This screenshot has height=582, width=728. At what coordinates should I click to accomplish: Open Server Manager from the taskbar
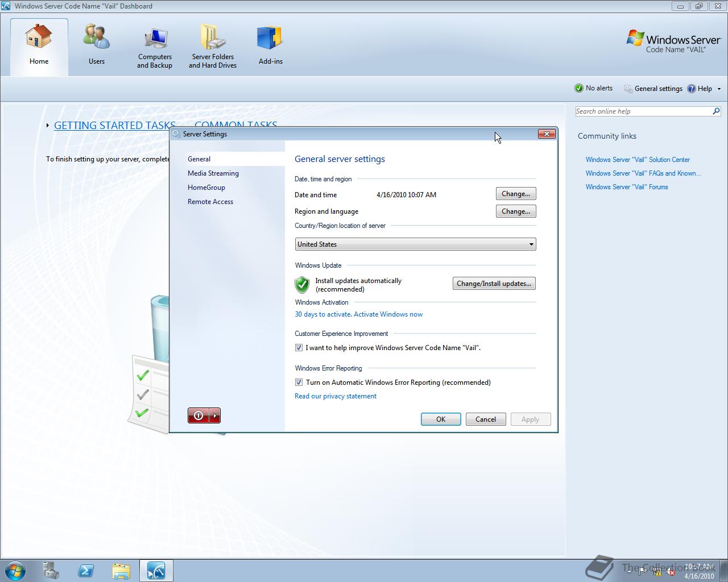tap(51, 571)
